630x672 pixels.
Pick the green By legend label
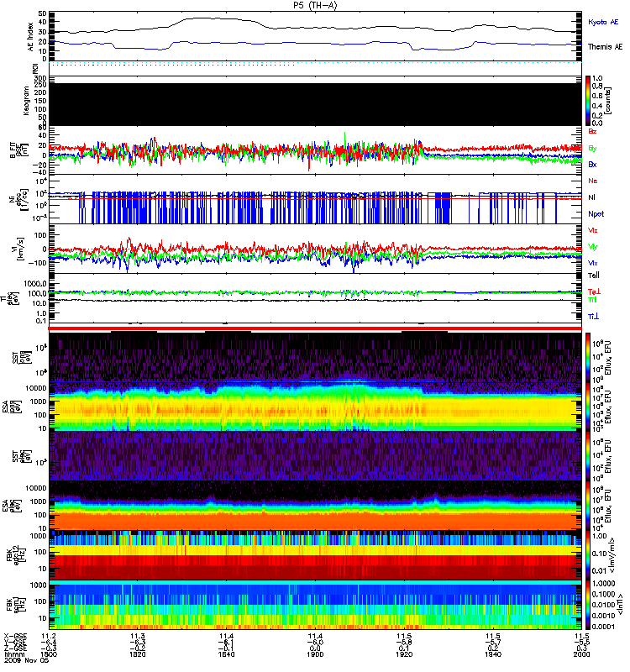(x=592, y=149)
